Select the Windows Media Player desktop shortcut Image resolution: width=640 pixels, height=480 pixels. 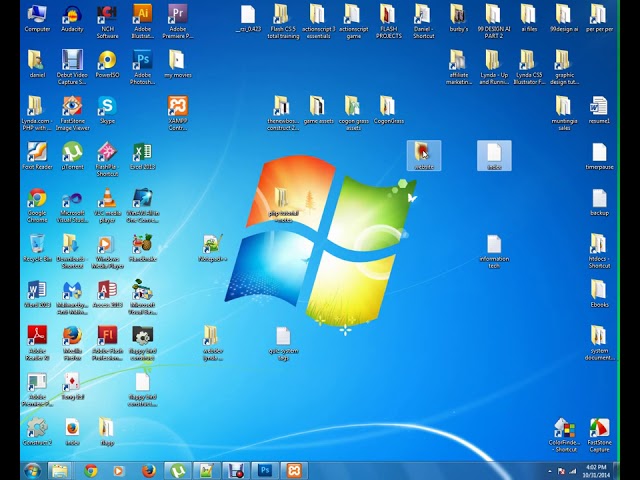pos(107,251)
